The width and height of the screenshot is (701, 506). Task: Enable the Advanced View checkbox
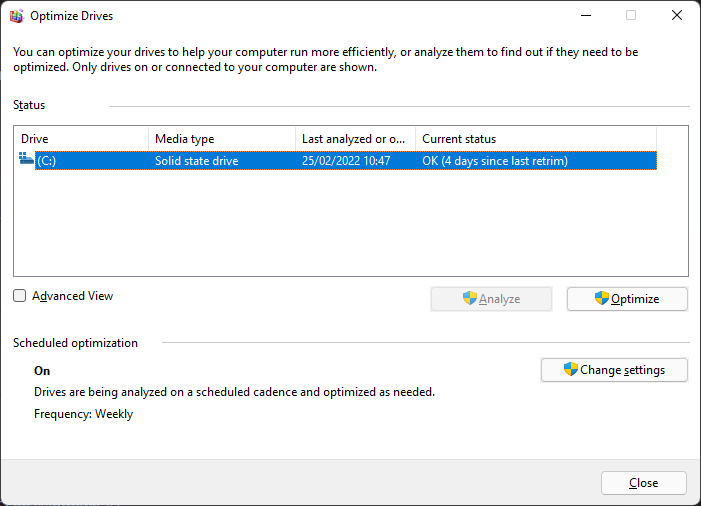click(x=20, y=296)
